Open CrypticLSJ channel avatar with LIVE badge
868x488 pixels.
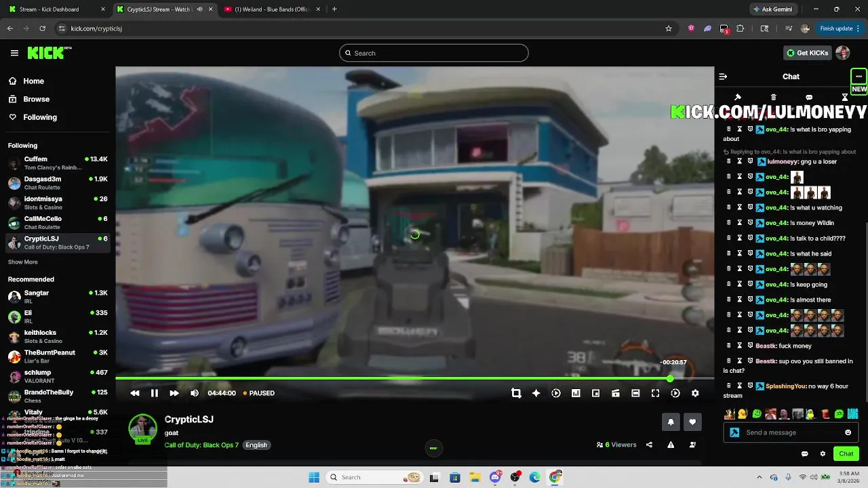pos(142,428)
